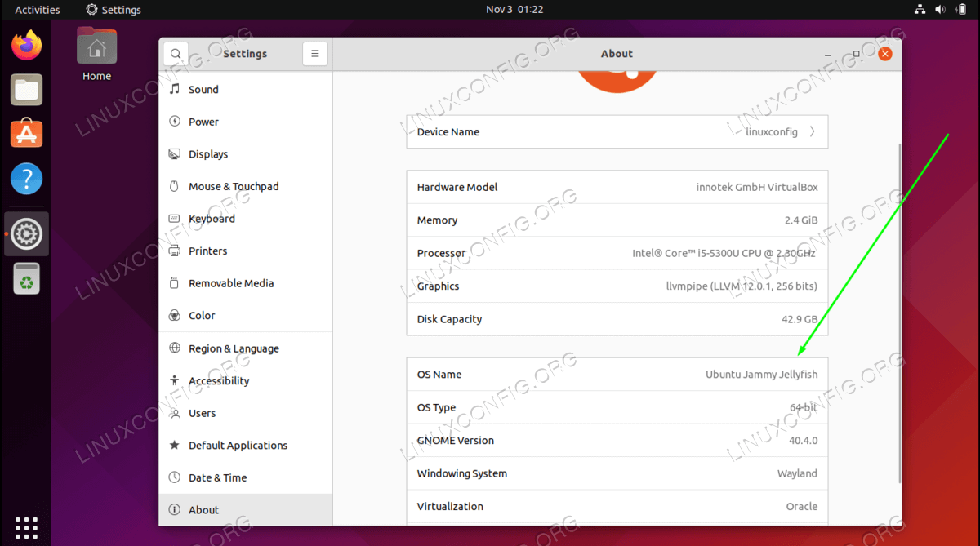Viewport: 980px width, 546px height.
Task: Go to the Displays panel
Action: (x=246, y=153)
